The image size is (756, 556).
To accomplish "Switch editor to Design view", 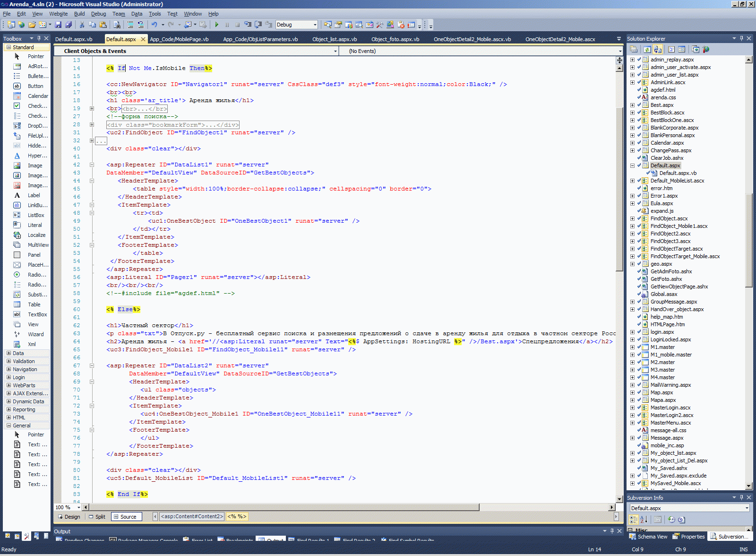I will pos(69,517).
